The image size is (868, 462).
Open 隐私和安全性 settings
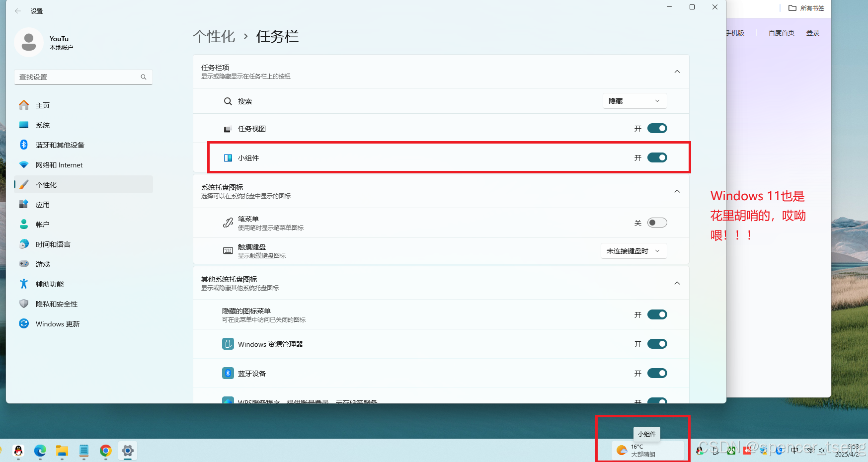56,304
